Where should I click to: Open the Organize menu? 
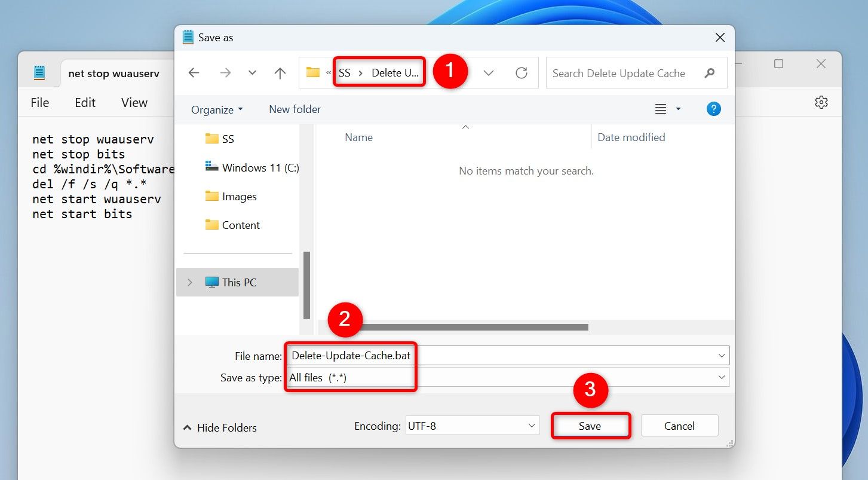click(x=216, y=109)
